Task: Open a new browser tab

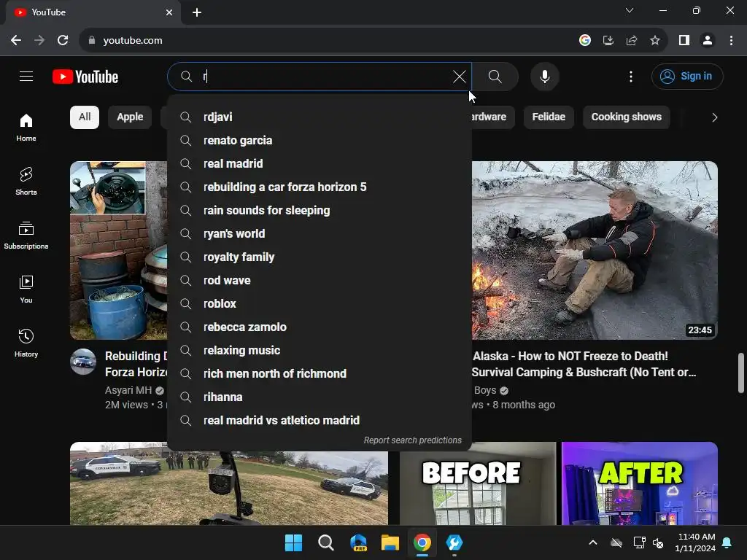Action: pos(197,12)
